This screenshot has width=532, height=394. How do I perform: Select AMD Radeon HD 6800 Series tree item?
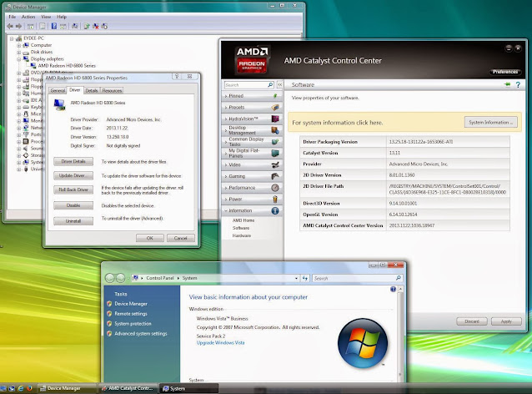(x=67, y=66)
